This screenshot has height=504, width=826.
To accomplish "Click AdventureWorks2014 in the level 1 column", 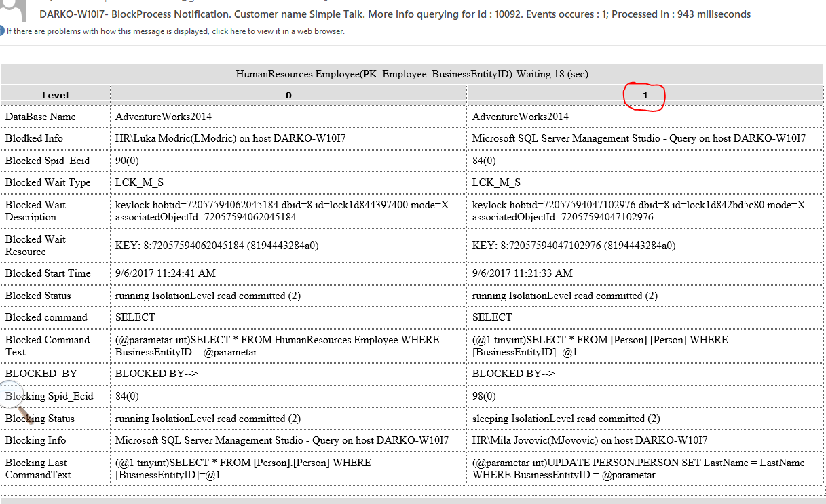I will pyautogui.click(x=521, y=117).
